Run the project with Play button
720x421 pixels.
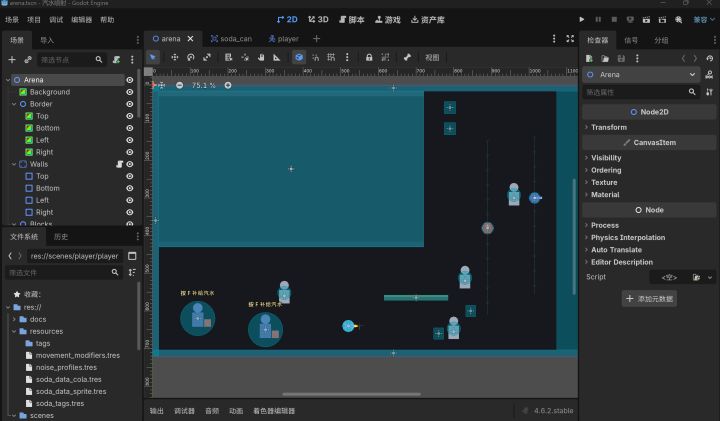tap(581, 19)
